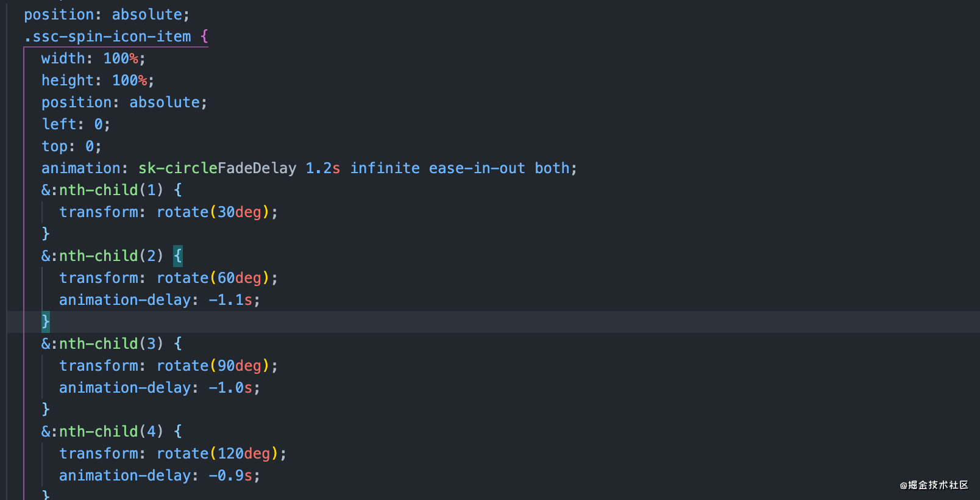This screenshot has height=500, width=980.
Task: Click the 'left: 0;' declaration
Action: tap(76, 124)
